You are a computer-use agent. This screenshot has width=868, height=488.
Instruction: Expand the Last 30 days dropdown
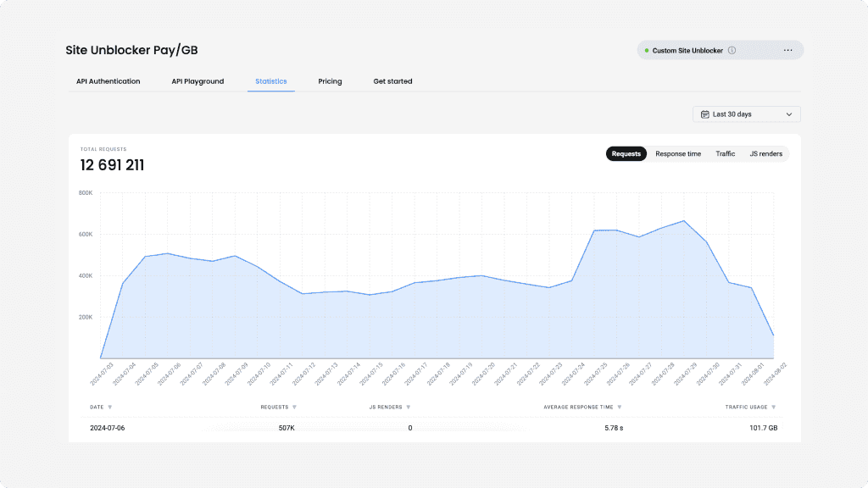(x=789, y=114)
